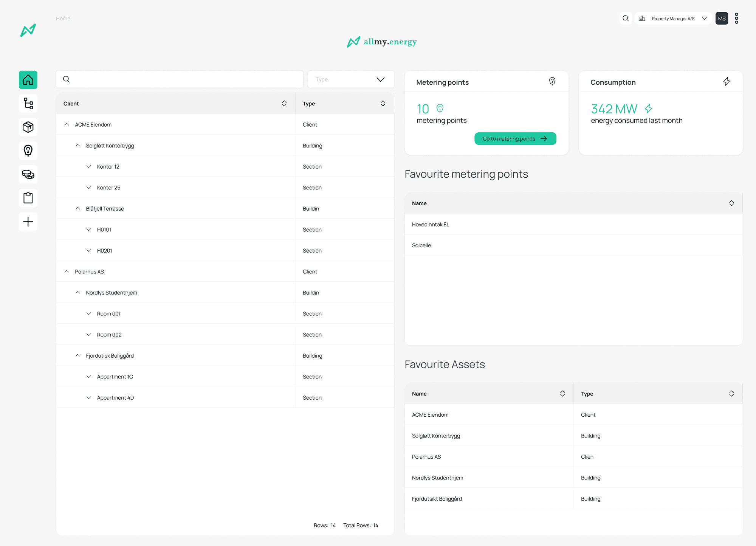The image size is (756, 546).
Task: Collapse the Nordlys Studenthjem row
Action: click(x=78, y=293)
